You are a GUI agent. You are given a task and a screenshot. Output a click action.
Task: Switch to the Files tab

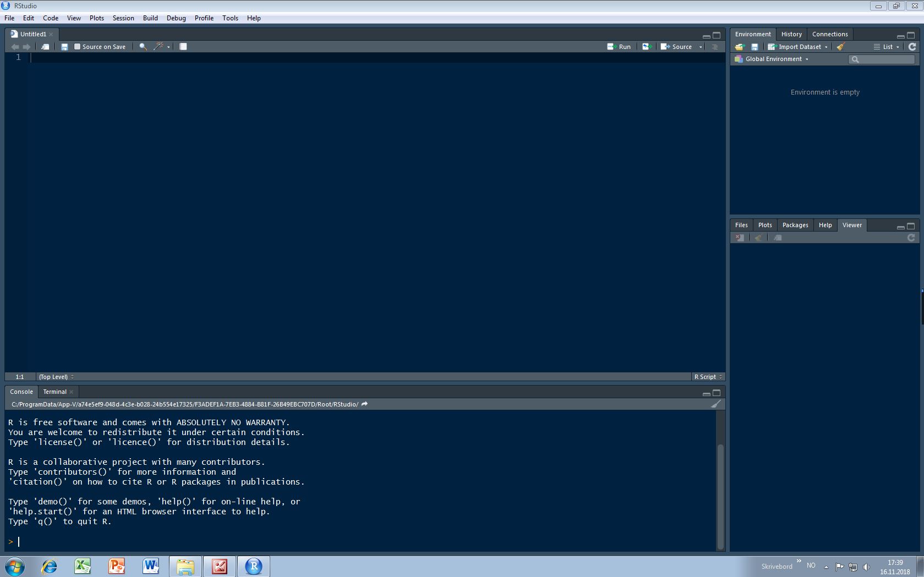click(x=741, y=225)
